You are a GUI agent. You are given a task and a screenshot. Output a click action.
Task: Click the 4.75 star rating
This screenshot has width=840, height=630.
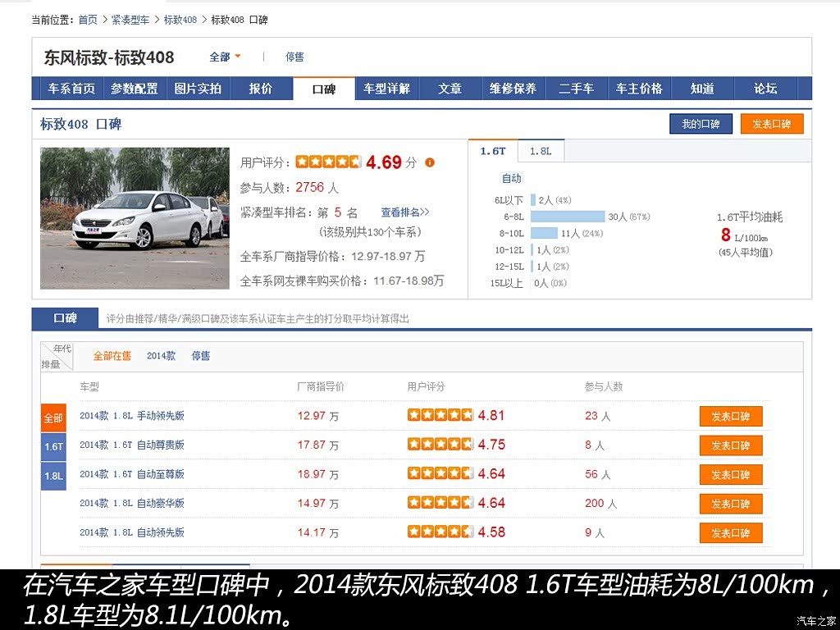(x=441, y=444)
